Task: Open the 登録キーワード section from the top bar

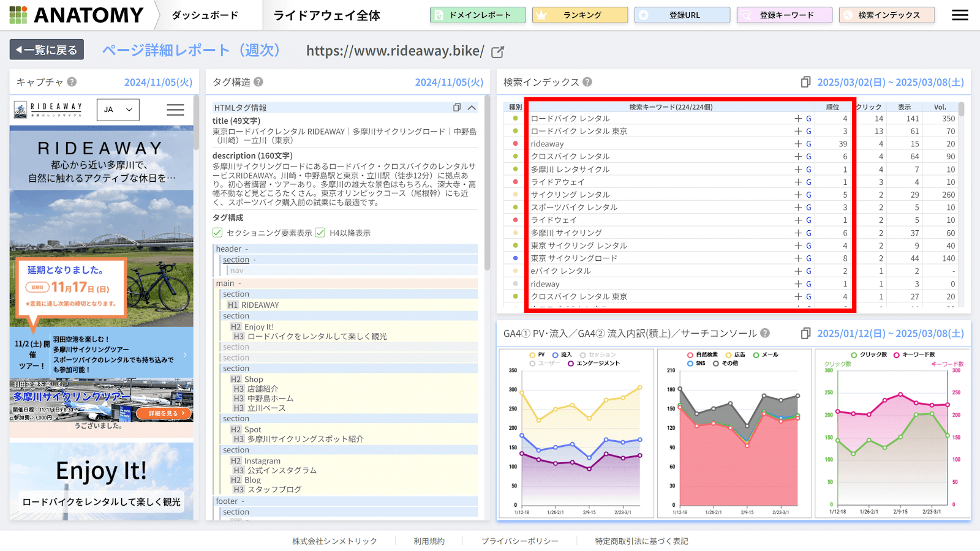Action: (784, 15)
